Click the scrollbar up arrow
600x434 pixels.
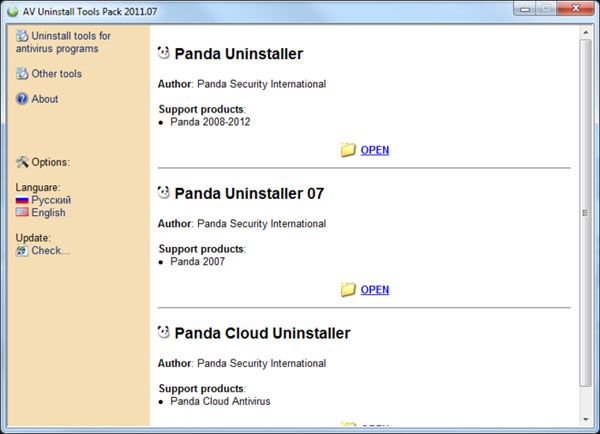(585, 33)
